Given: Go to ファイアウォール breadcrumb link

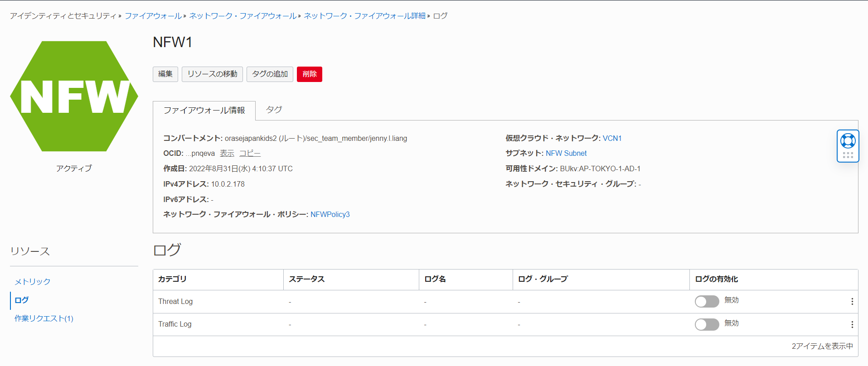Looking at the screenshot, I should [x=153, y=16].
